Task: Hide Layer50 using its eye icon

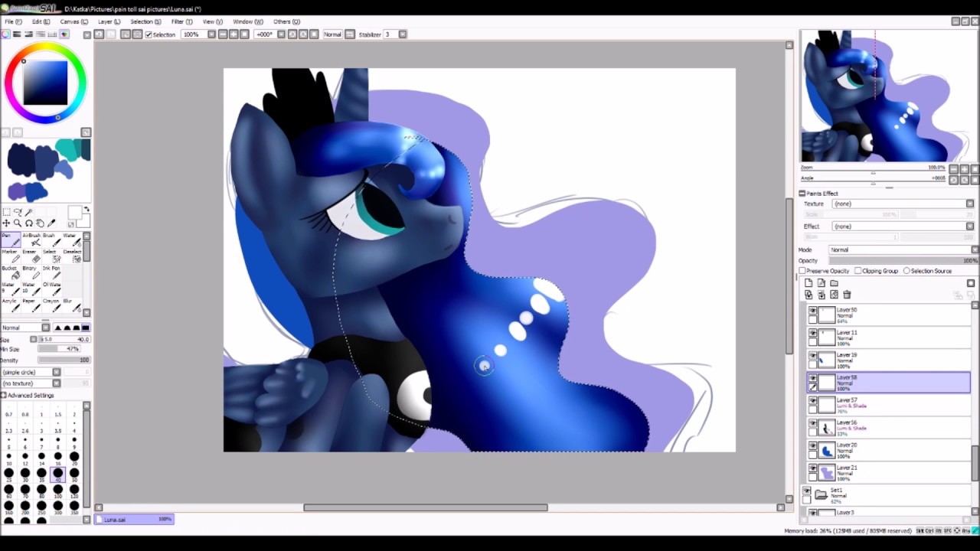Action: (812, 311)
